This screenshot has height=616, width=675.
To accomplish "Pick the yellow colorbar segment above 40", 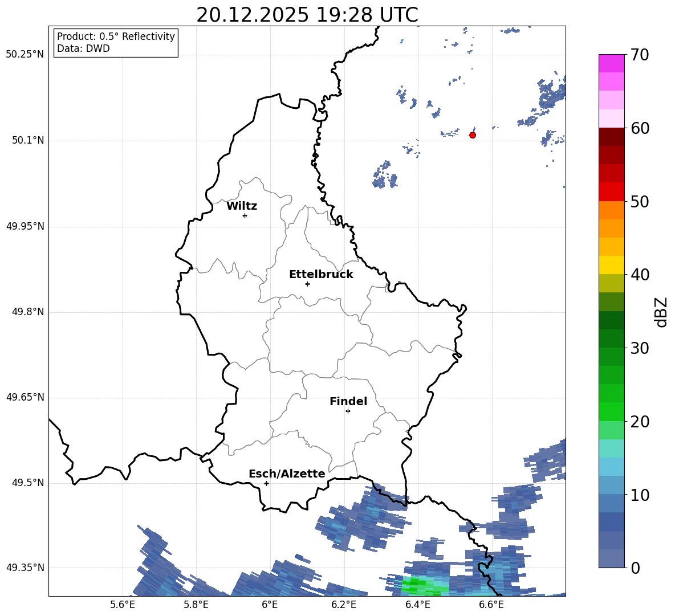I will (611, 265).
